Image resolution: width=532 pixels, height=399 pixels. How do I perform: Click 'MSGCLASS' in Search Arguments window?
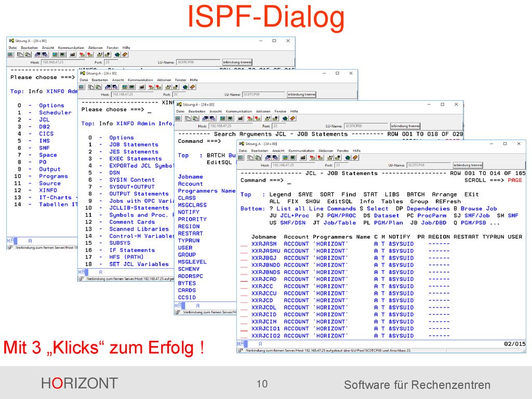pyautogui.click(x=192, y=205)
